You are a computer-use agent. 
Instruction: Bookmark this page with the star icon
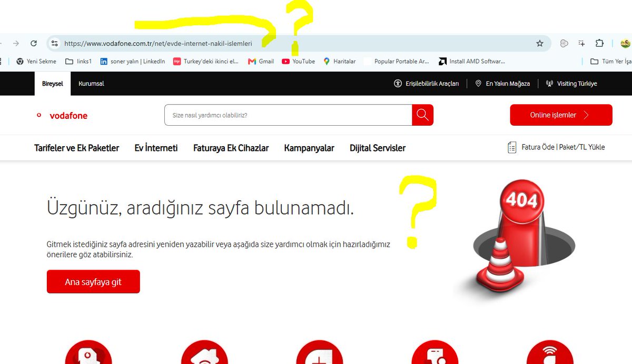pos(539,44)
